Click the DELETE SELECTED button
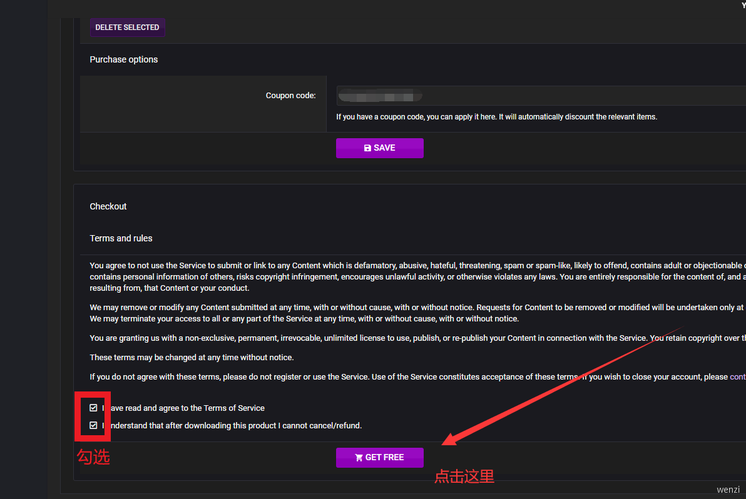The image size is (746, 499). (x=127, y=27)
